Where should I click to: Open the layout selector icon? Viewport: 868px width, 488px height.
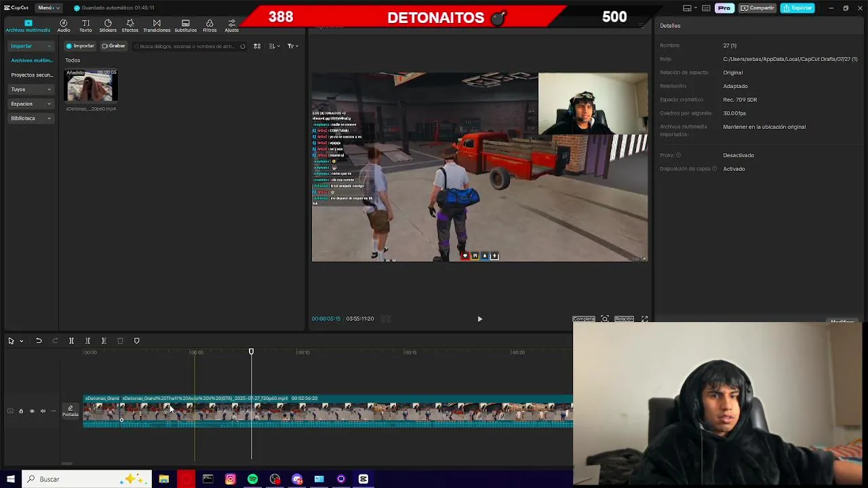pos(687,8)
